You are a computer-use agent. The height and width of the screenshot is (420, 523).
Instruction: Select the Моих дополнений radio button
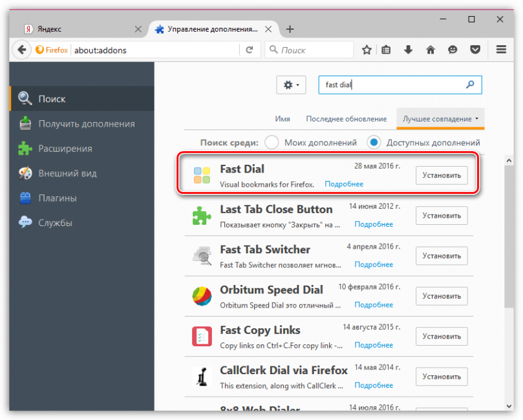(272, 142)
